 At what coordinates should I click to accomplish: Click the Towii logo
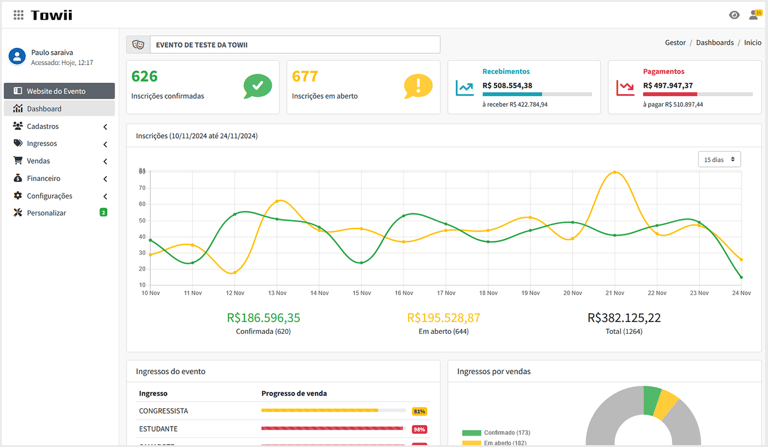tap(51, 15)
